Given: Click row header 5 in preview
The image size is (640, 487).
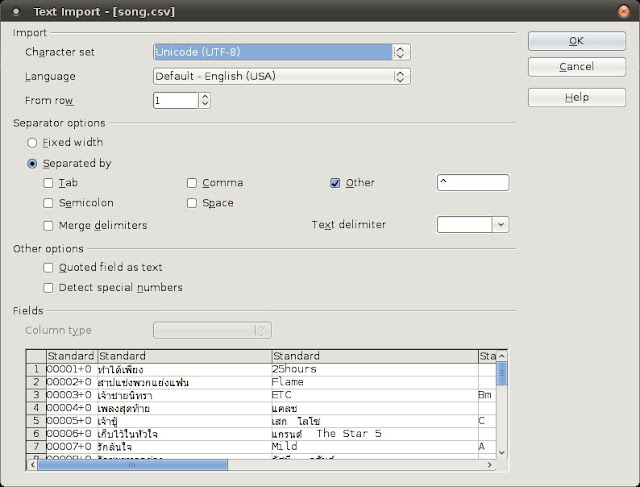Looking at the screenshot, I should 36,421.
